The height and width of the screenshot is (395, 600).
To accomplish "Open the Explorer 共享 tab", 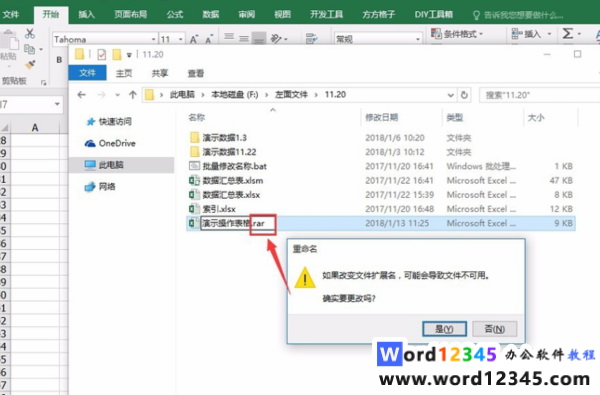I will pos(160,73).
